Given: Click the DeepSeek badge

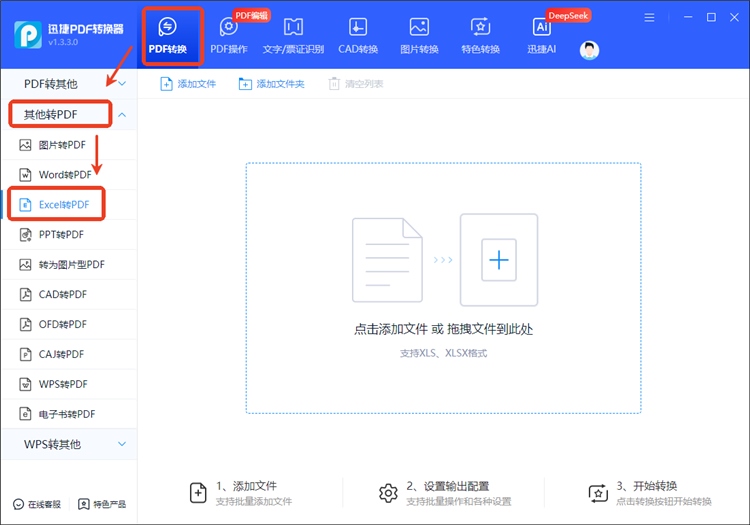Looking at the screenshot, I should click(x=568, y=16).
